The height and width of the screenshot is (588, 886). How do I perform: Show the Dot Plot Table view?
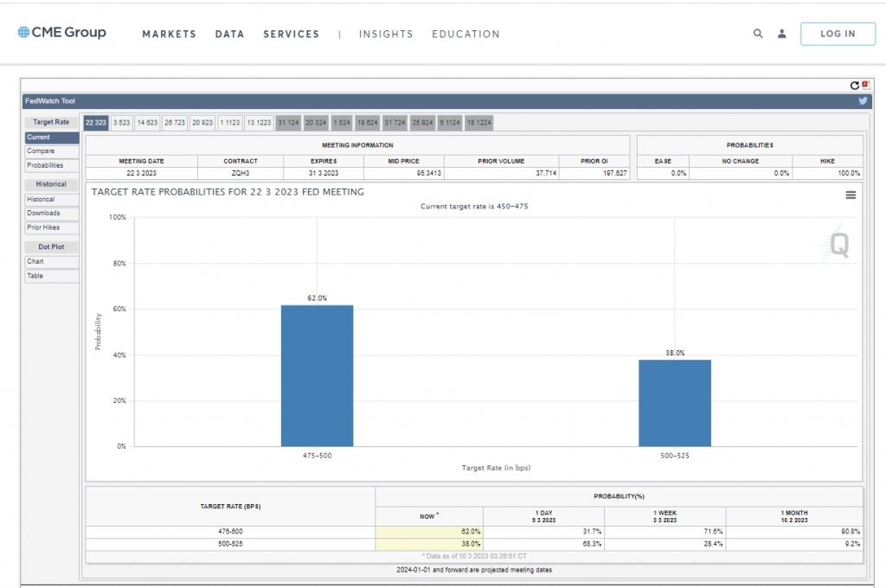(35, 276)
